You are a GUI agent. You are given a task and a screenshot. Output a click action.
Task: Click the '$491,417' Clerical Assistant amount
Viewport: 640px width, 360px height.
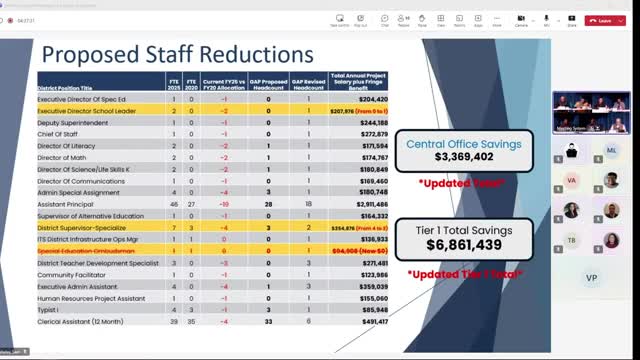pyautogui.click(x=375, y=322)
